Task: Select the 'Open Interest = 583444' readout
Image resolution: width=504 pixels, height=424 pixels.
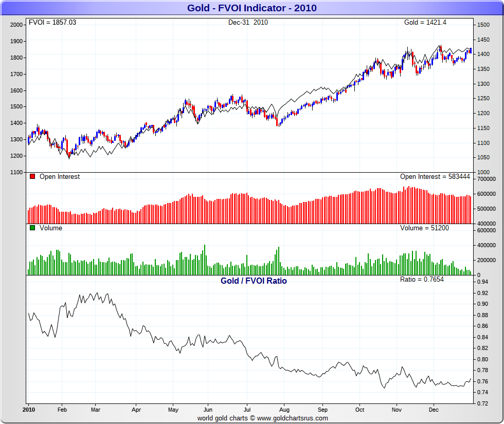Action: [x=435, y=177]
